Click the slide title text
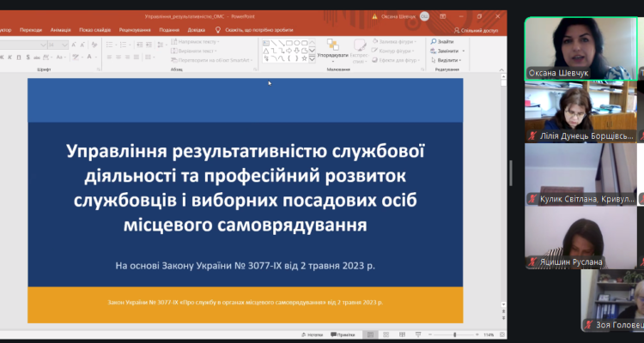644x343 pixels. [245, 188]
